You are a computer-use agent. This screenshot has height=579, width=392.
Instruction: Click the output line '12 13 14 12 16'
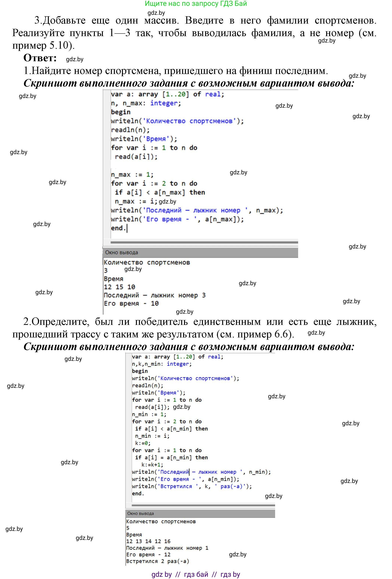point(148,541)
